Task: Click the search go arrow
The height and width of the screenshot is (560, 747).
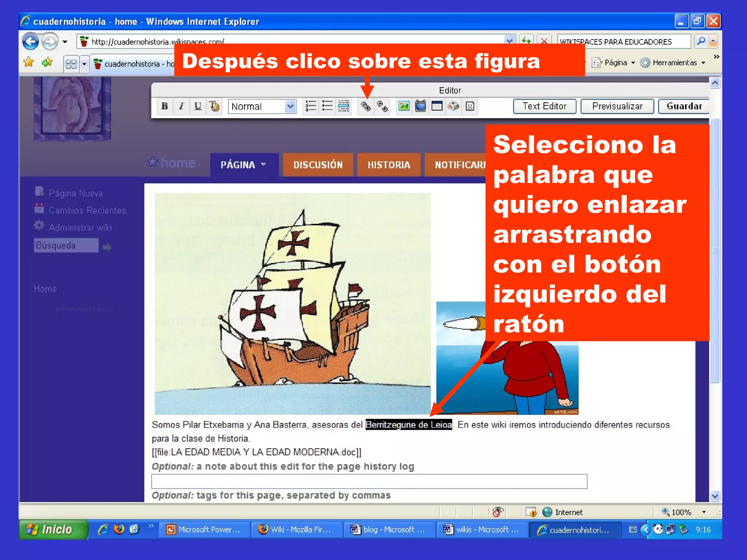Action: click(x=107, y=247)
